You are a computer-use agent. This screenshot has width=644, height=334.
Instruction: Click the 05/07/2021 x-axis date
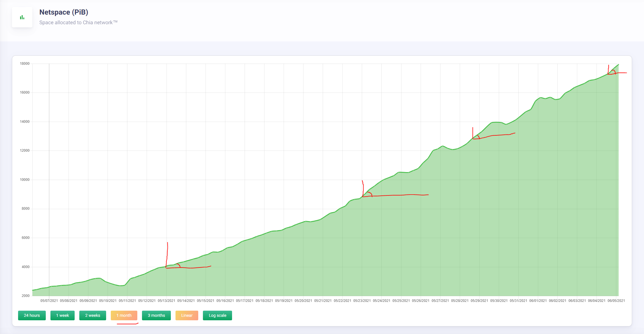tap(49, 301)
